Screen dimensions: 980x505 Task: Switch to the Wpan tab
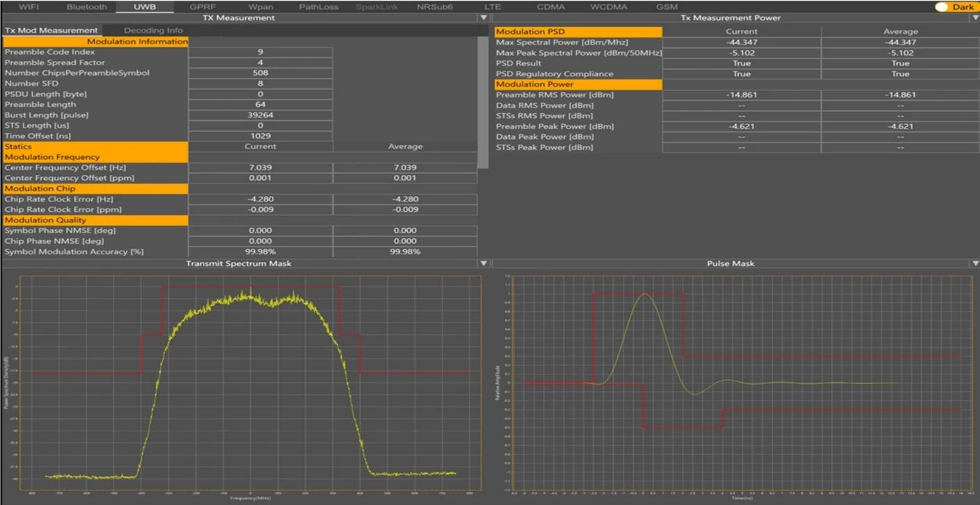tap(261, 7)
